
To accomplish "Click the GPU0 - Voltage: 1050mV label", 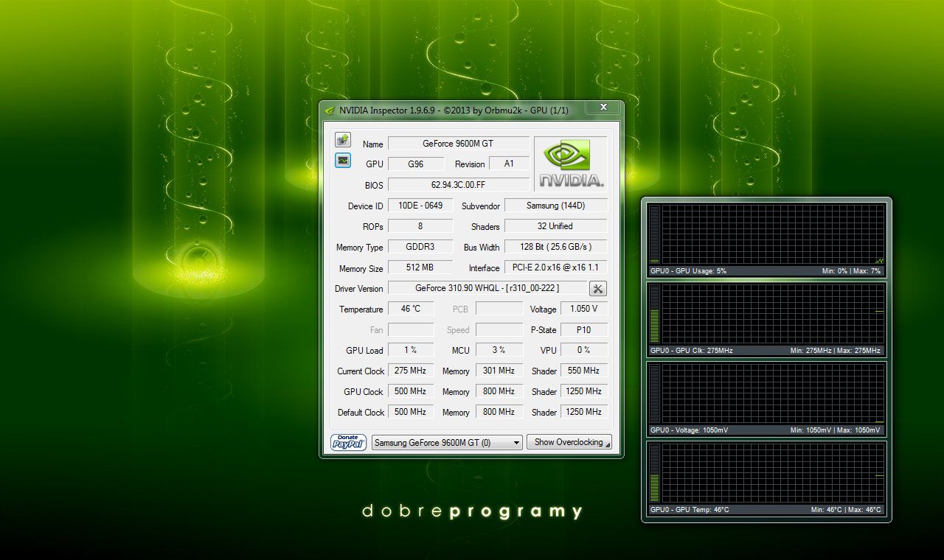I will [691, 430].
